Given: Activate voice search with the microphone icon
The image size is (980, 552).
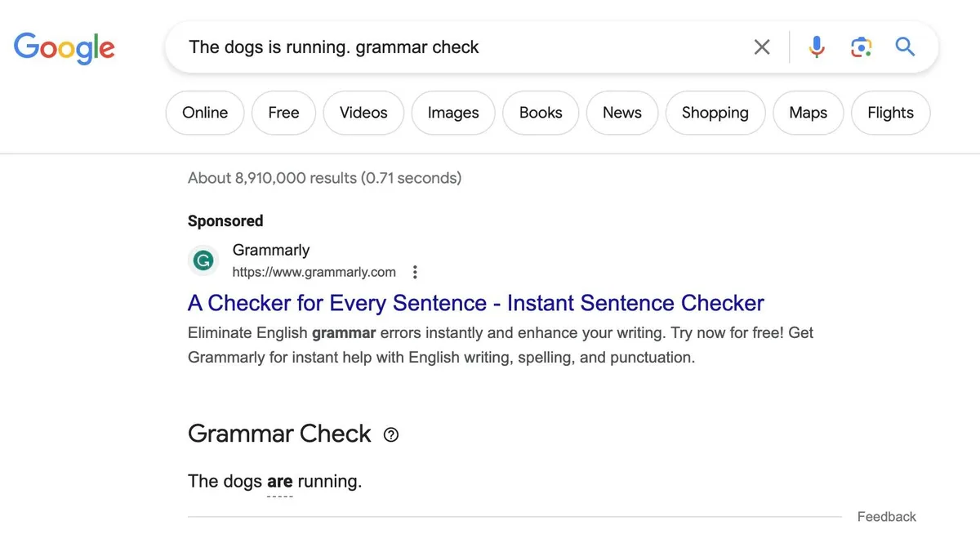Looking at the screenshot, I should pyautogui.click(x=817, y=47).
